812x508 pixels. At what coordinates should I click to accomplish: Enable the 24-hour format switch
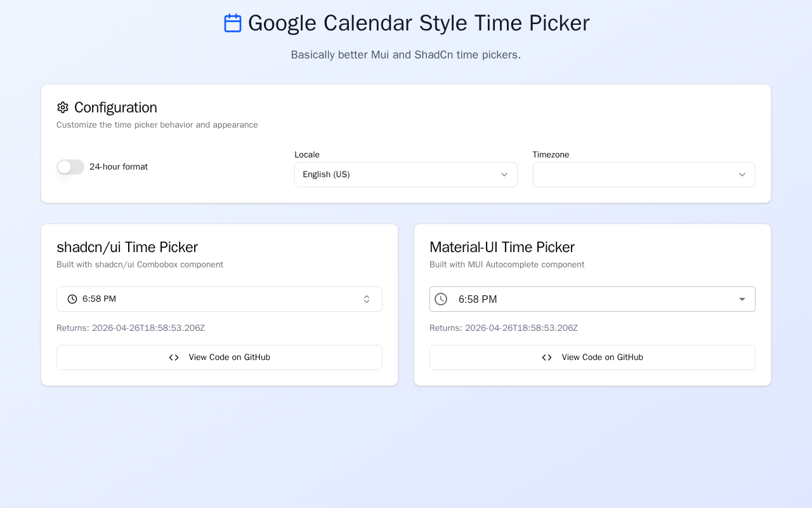70,167
